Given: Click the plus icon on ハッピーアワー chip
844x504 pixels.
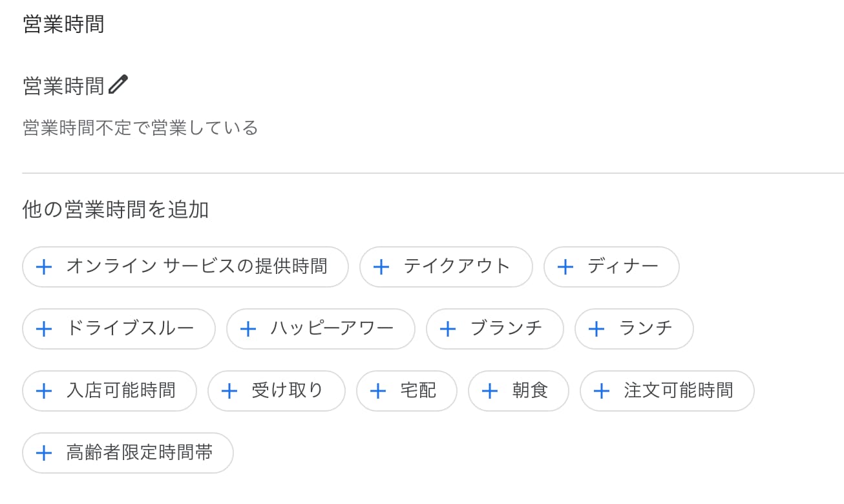Looking at the screenshot, I should [x=248, y=329].
